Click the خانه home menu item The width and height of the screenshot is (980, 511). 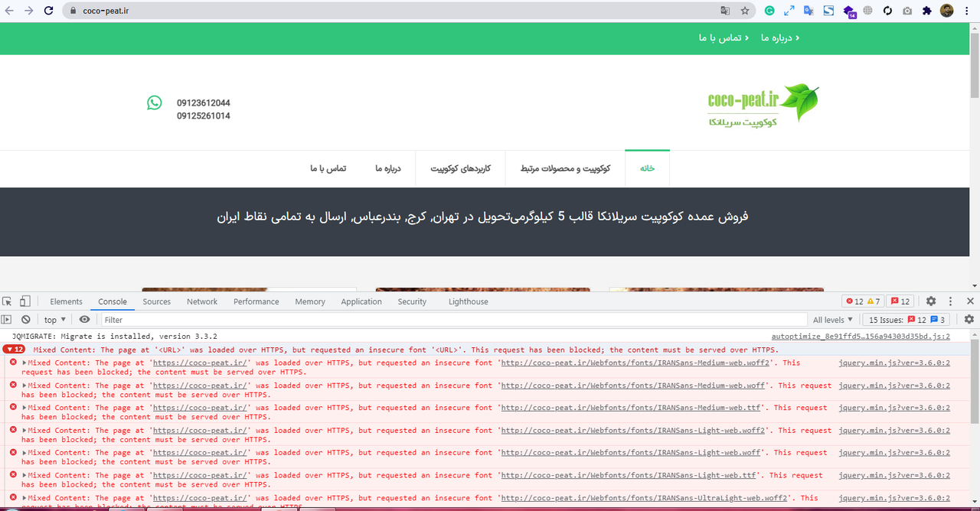648,168
